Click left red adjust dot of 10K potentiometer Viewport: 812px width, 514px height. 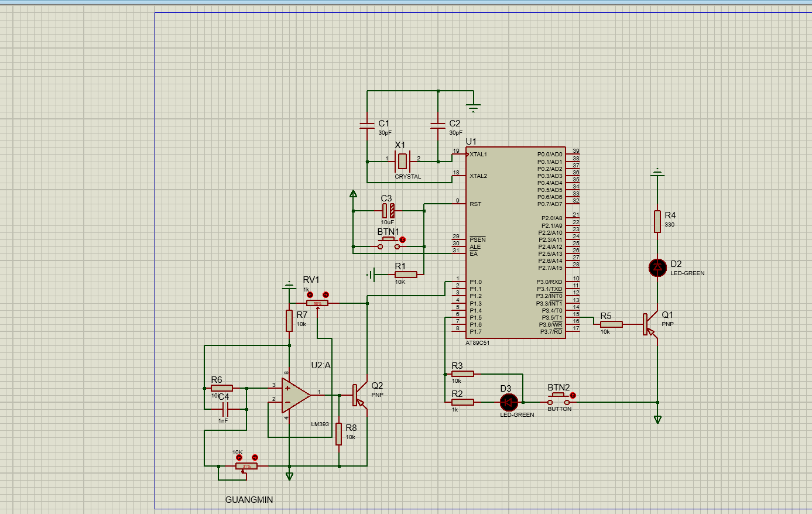pos(239,457)
